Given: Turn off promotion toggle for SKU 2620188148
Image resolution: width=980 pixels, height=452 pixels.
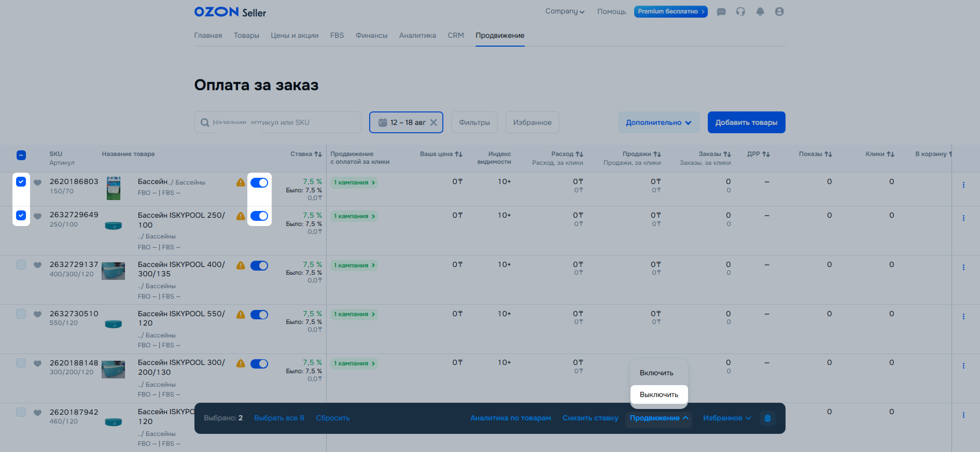Looking at the screenshot, I should [x=259, y=364].
